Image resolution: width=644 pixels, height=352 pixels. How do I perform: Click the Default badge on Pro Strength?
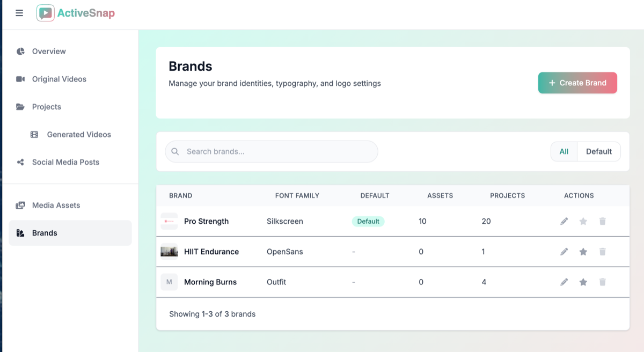coord(368,221)
